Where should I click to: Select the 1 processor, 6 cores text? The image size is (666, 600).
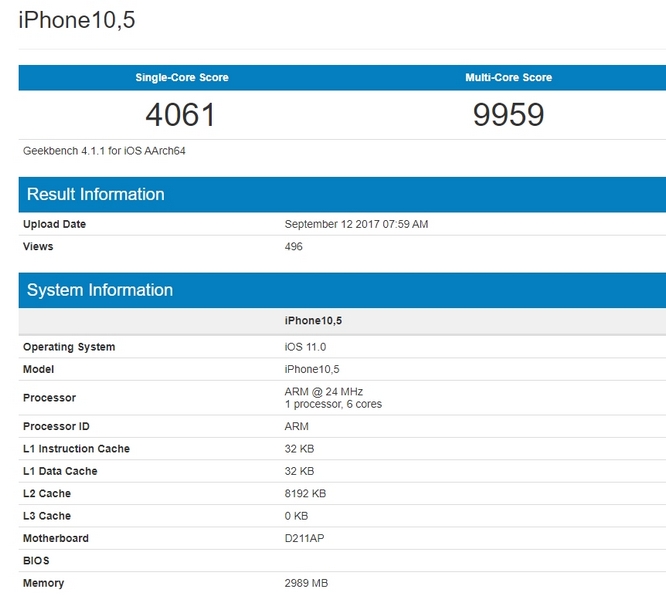click(333, 404)
